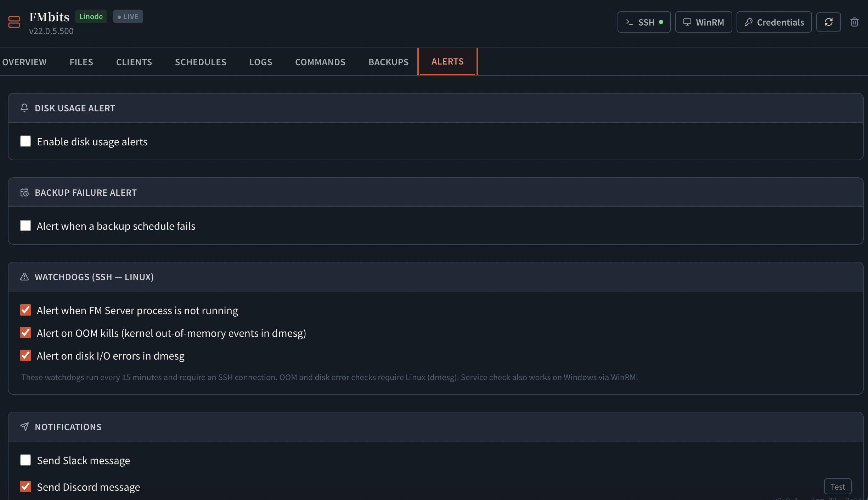Click the server stack icon beside FMbits
Image resolution: width=868 pixels, height=500 pixels.
click(x=14, y=22)
